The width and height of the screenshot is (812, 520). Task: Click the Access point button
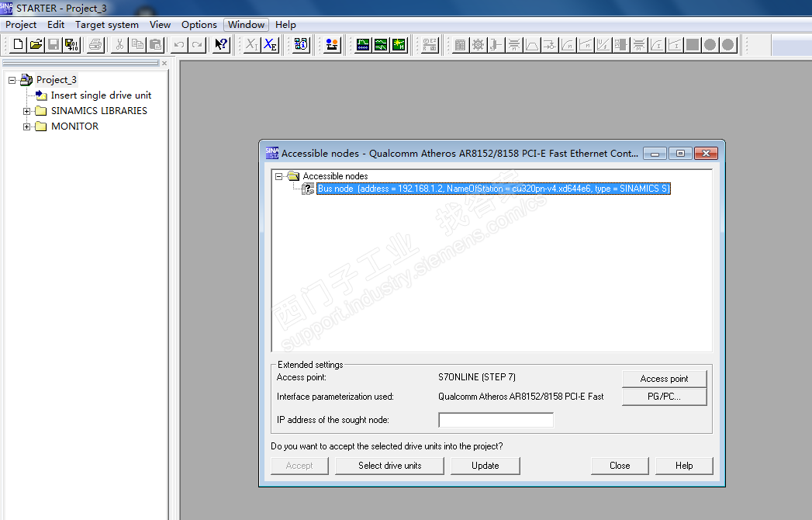[665, 379]
